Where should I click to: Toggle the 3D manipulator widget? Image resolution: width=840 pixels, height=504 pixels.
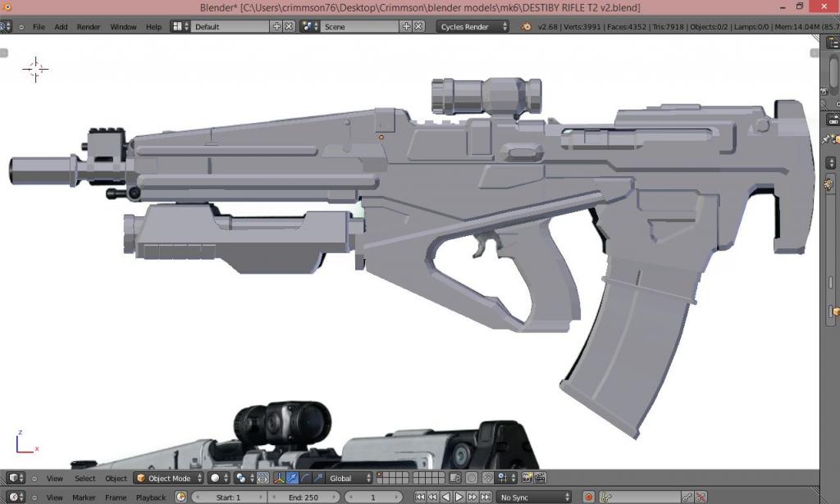(x=279, y=478)
